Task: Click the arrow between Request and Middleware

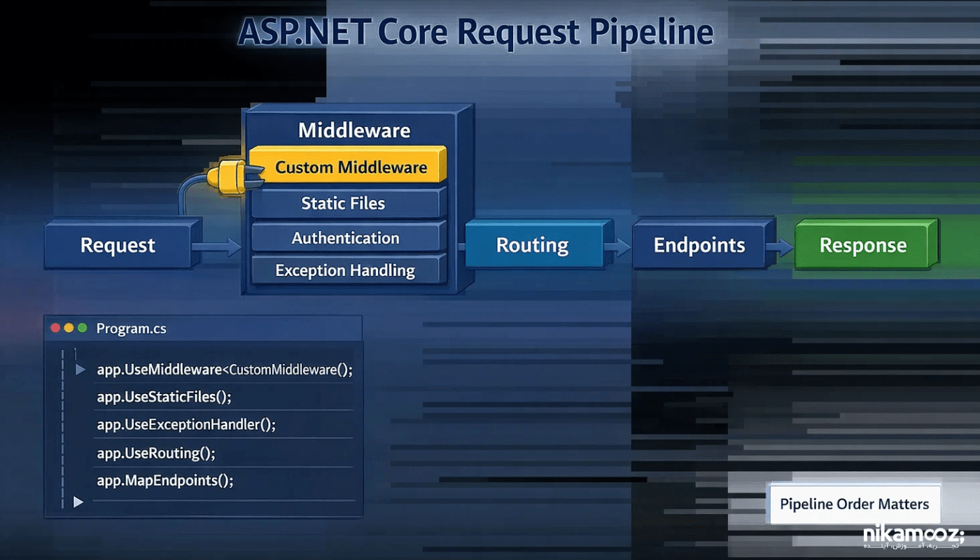Action: pyautogui.click(x=216, y=246)
